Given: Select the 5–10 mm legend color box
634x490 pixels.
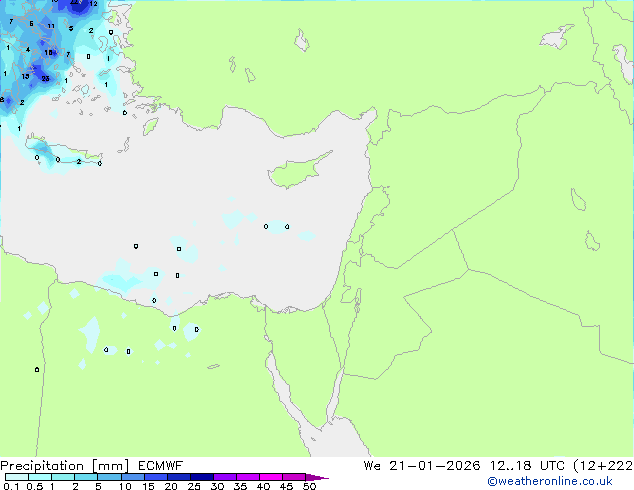Looking at the screenshot, I should pos(109,477).
